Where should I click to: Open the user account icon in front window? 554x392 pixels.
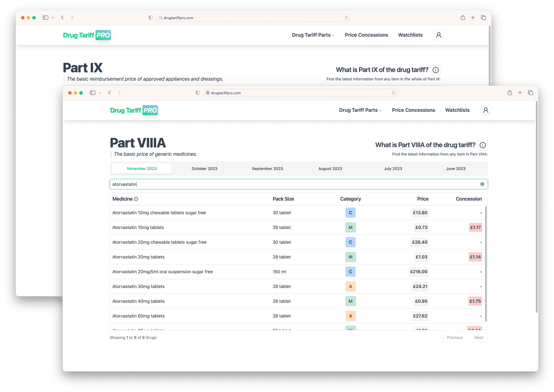click(x=486, y=110)
